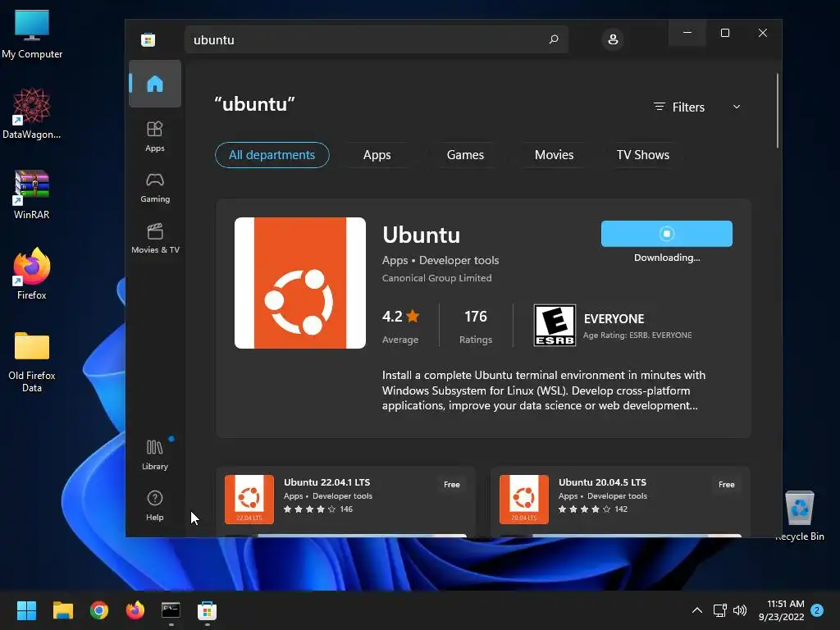Screen dimensions: 840x630
Task: Switch to the terminal taskbar window
Action: tap(171, 610)
